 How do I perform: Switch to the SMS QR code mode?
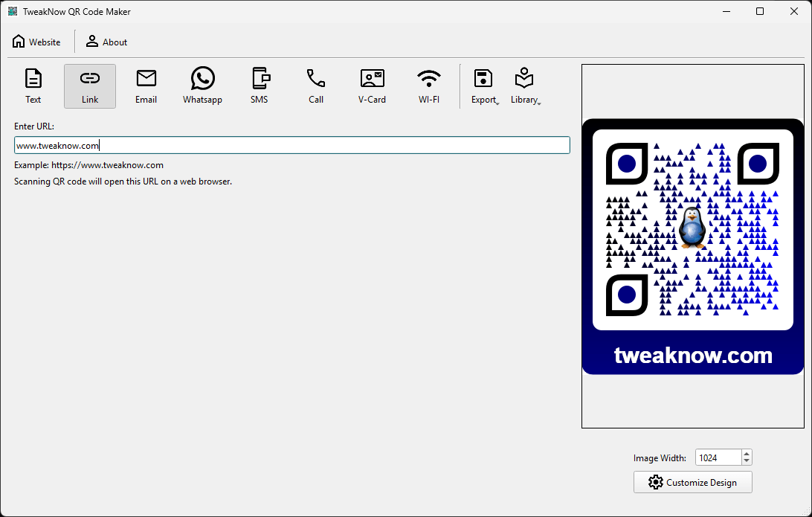click(x=260, y=85)
